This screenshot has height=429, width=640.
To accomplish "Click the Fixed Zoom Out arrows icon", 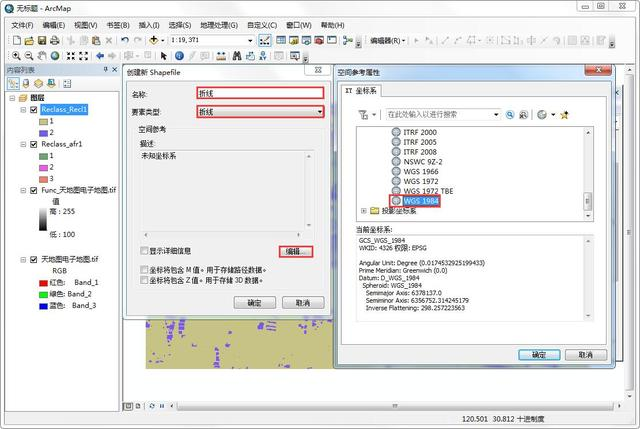I will (83, 56).
